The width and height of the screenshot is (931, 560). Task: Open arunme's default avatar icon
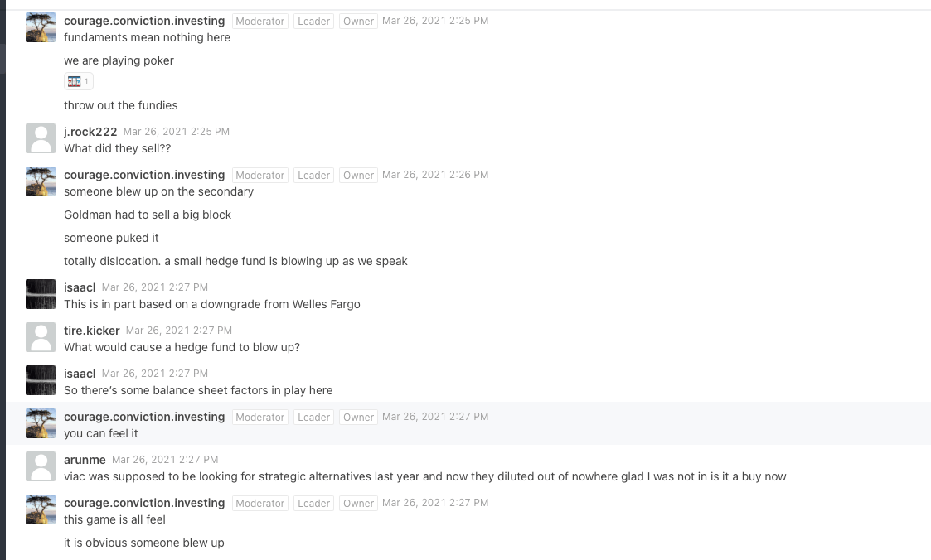[x=41, y=466]
